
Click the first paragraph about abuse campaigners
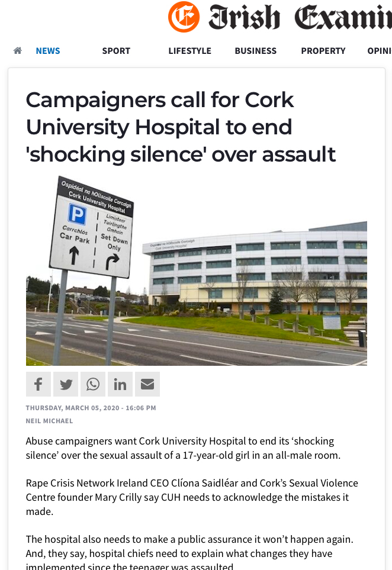[184, 448]
